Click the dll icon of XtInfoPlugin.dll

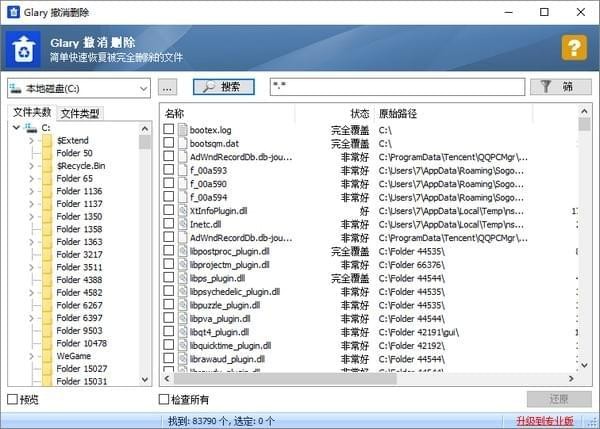tap(183, 210)
